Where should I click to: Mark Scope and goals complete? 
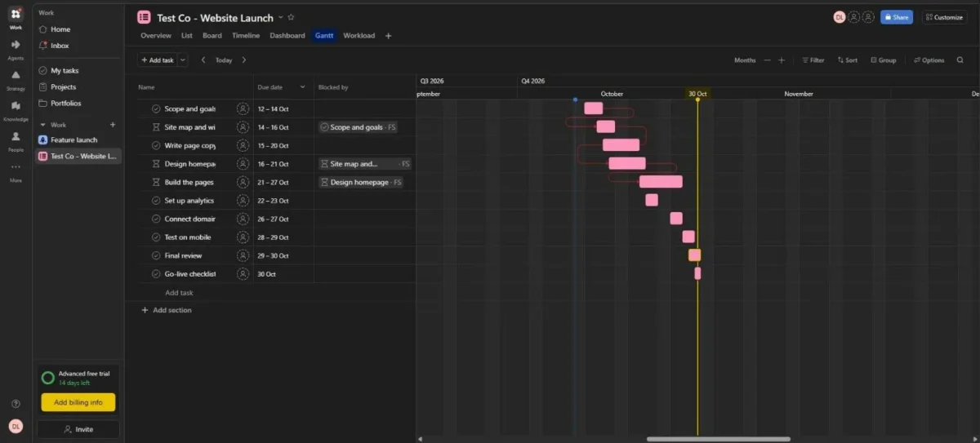click(156, 109)
